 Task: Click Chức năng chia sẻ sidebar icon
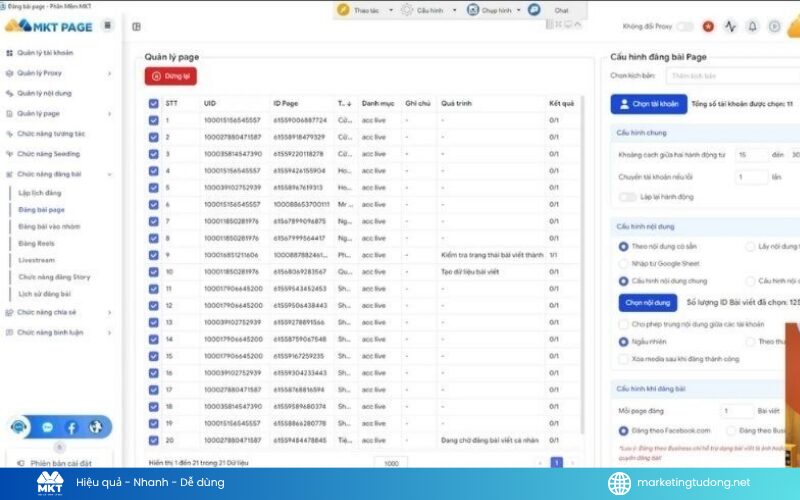tap(9, 313)
